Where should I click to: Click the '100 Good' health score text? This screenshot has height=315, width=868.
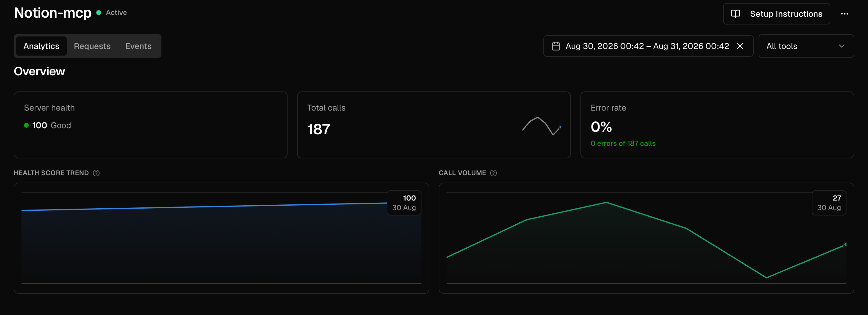51,125
